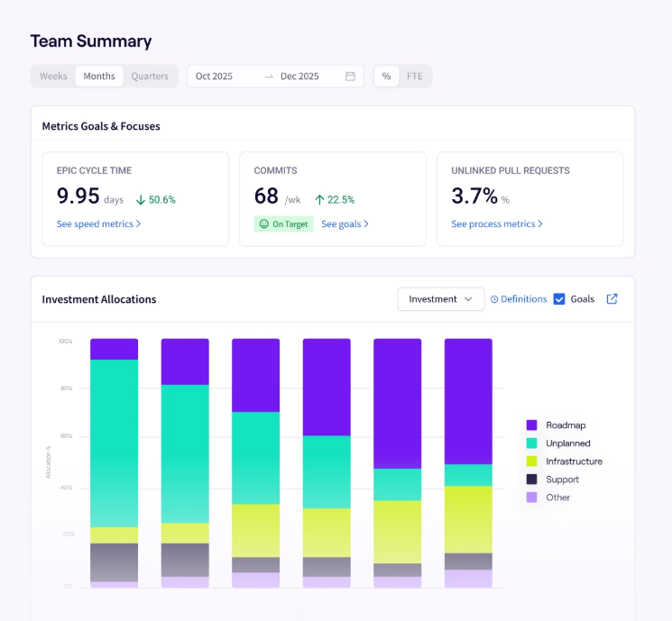Toggle the Goals checkbox
The image size is (672, 621).
click(559, 299)
